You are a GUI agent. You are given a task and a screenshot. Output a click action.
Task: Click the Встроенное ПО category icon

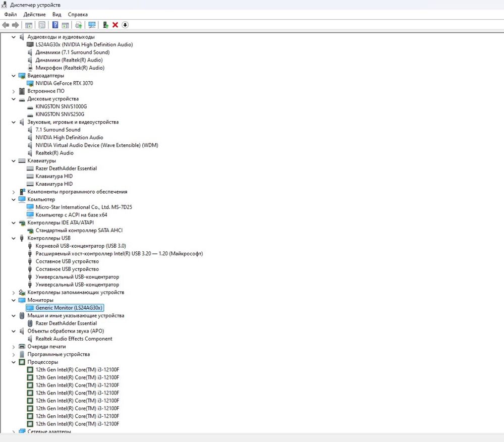(x=22, y=91)
